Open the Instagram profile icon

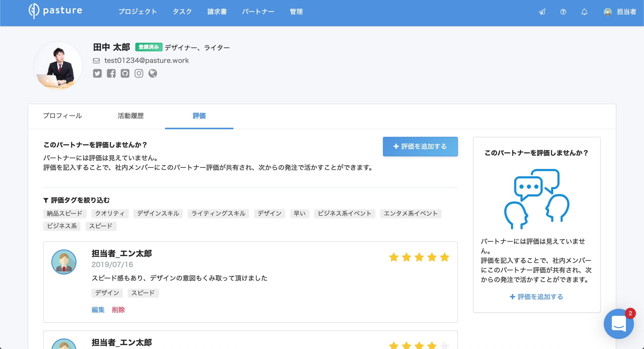click(139, 73)
